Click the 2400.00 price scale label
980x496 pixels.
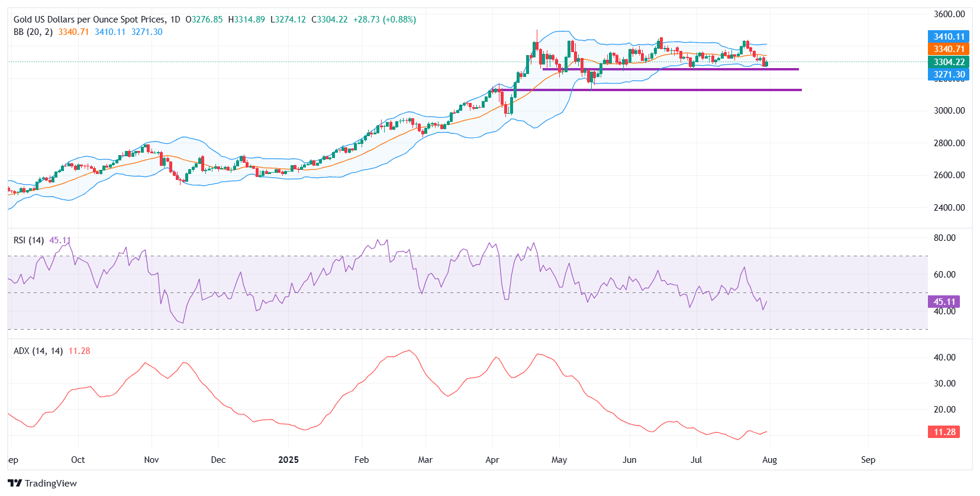click(949, 208)
